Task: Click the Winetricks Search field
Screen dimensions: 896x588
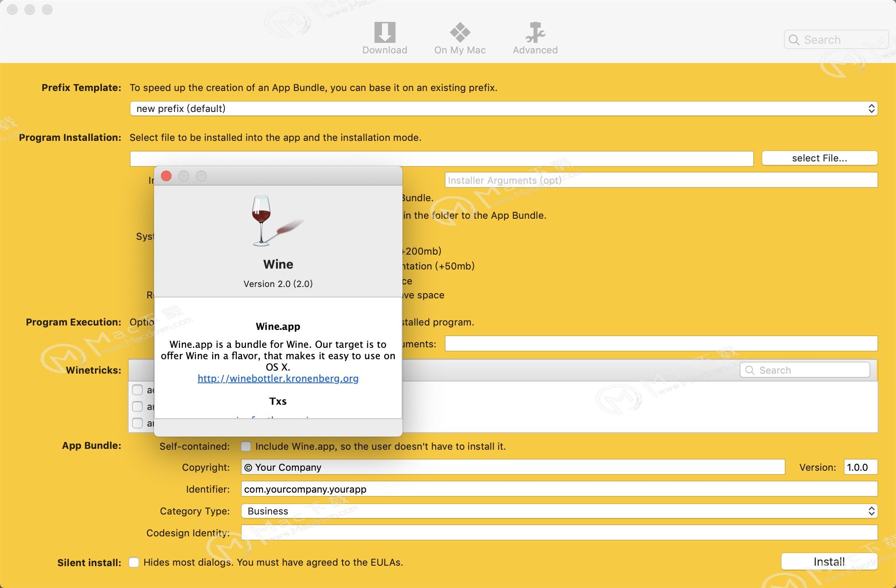Action: pyautogui.click(x=805, y=370)
